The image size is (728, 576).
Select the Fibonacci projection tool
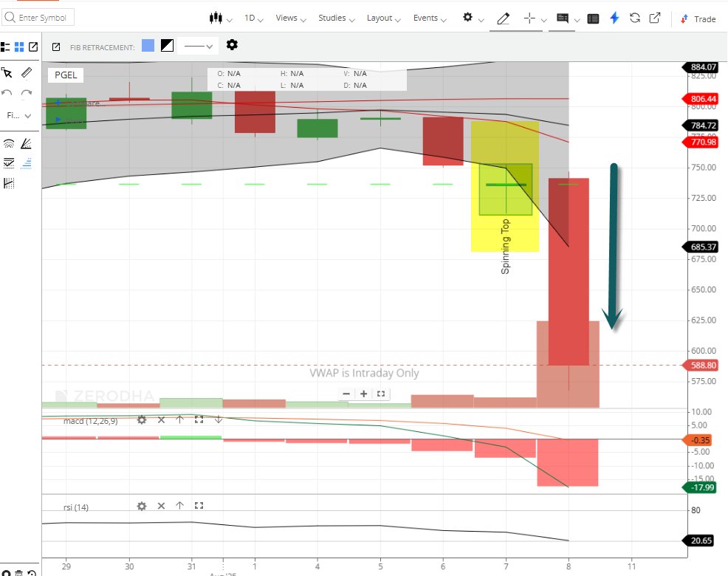click(8, 162)
